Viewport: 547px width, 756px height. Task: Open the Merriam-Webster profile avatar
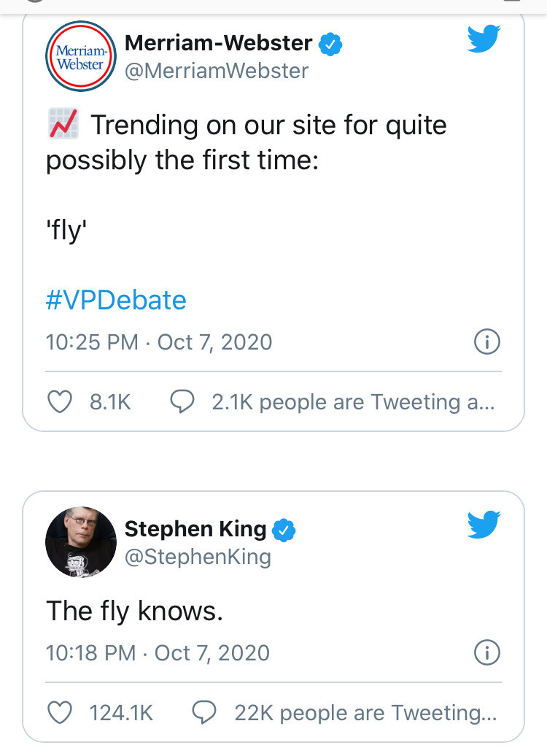(x=80, y=56)
